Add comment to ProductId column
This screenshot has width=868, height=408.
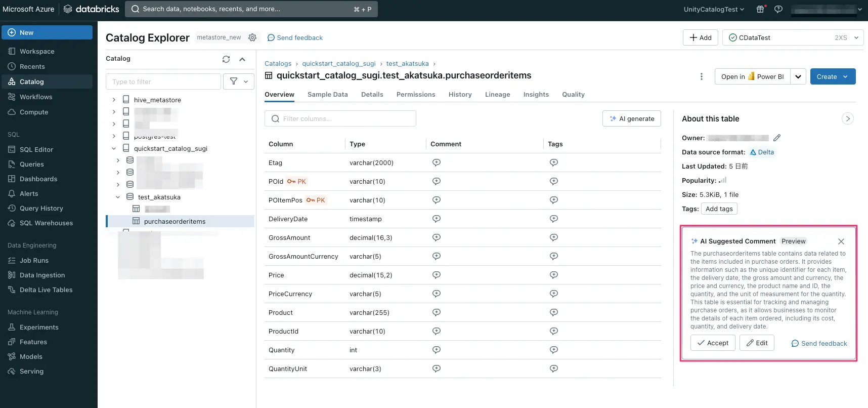pos(437,331)
